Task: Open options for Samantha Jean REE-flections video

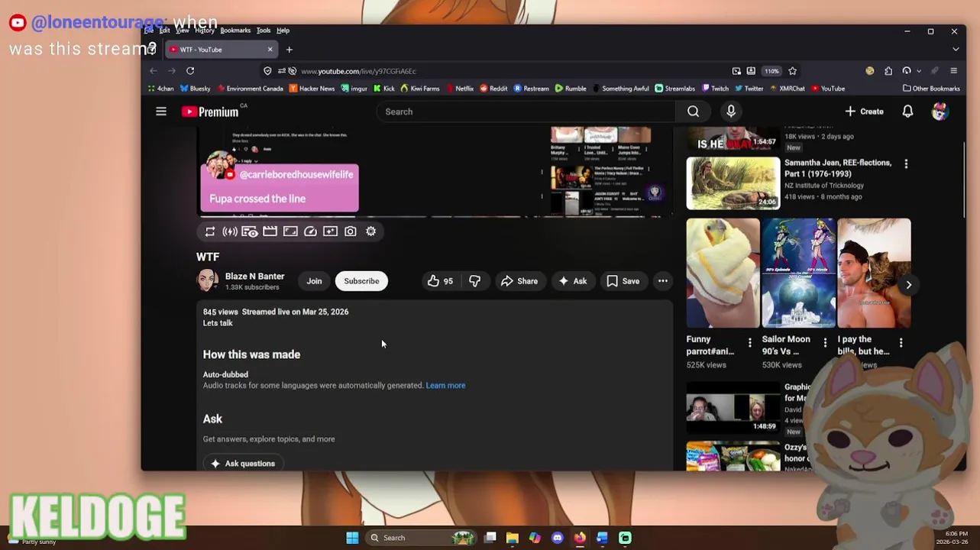Action: pyautogui.click(x=906, y=164)
